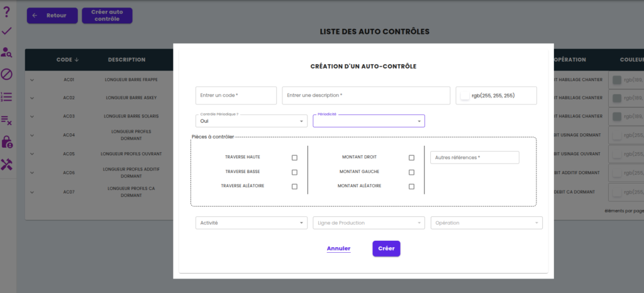Open the tools hammer-wrench sidebar icon
This screenshot has height=293, width=644.
point(7,163)
